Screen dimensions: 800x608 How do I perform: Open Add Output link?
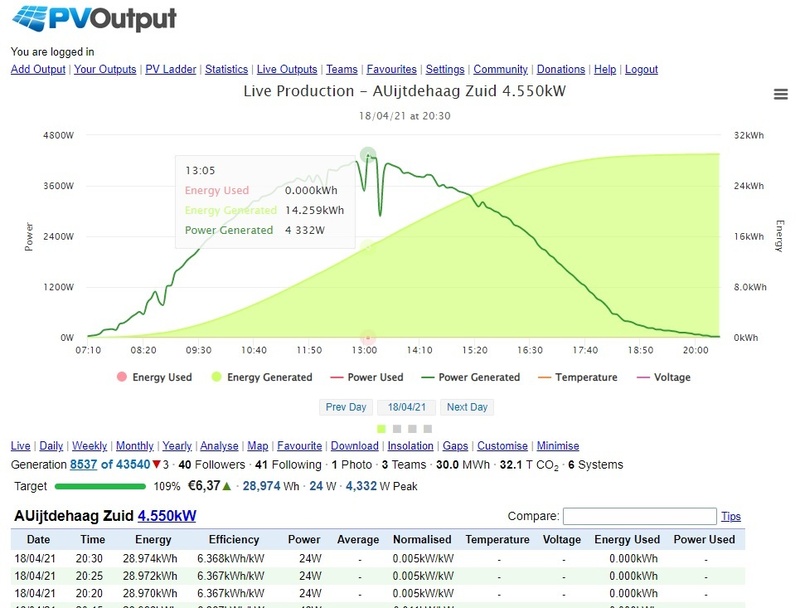click(38, 69)
